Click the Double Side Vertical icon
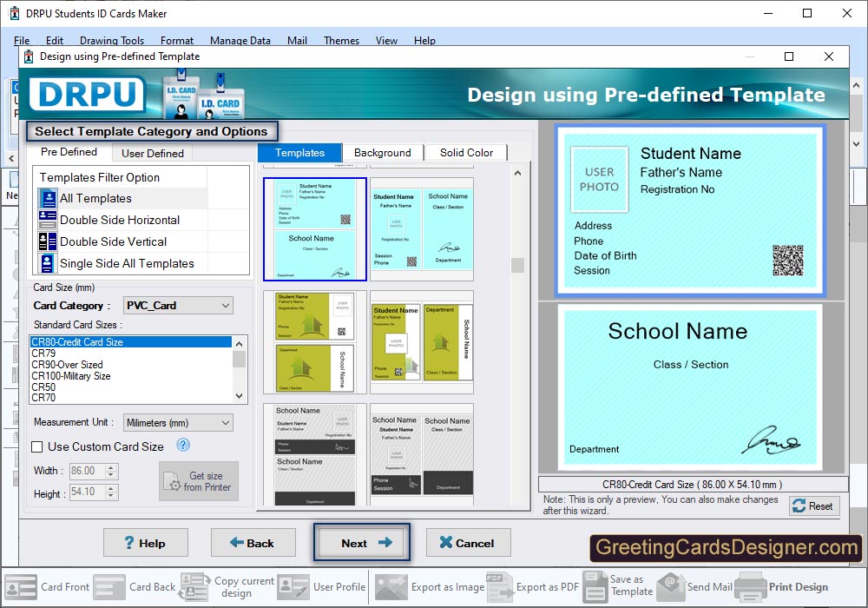 pyautogui.click(x=48, y=241)
